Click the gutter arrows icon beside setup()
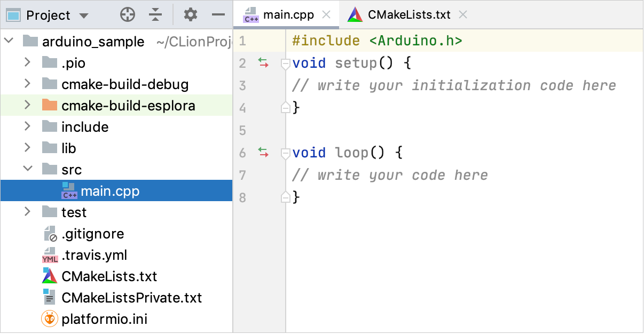Screen dimensions: 644x334 click(263, 63)
